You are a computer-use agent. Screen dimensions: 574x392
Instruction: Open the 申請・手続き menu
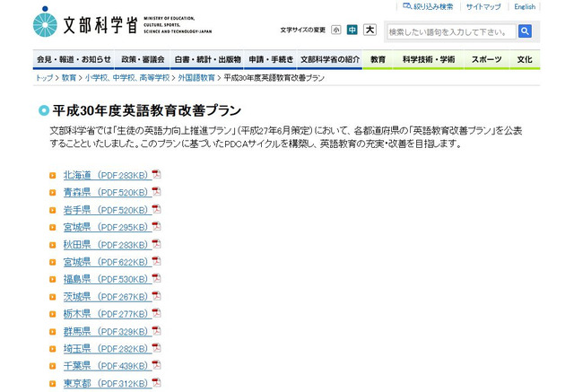coord(271,59)
